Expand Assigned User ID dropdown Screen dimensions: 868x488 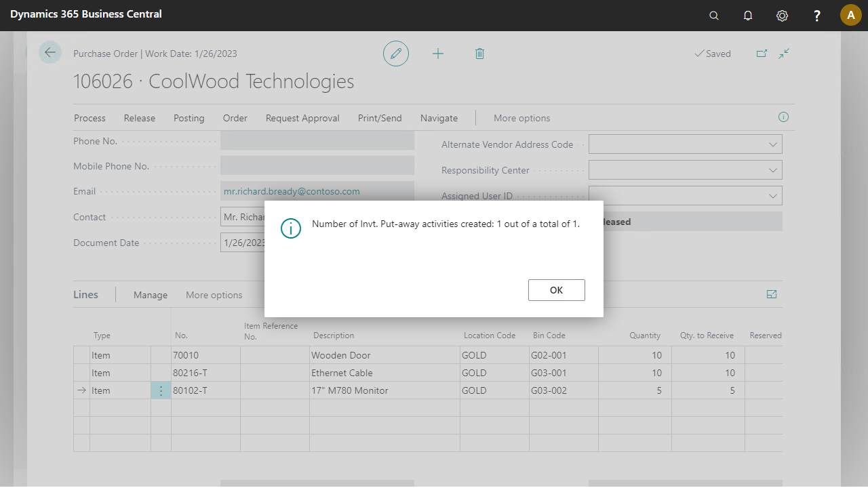[x=773, y=196]
